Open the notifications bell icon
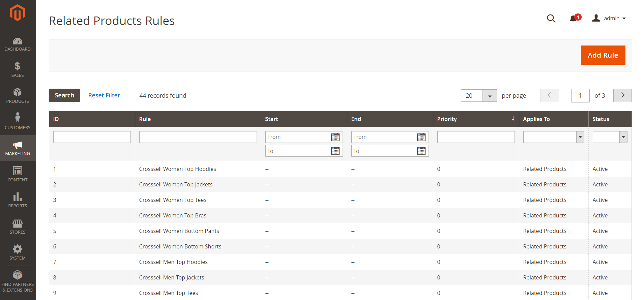 (573, 19)
